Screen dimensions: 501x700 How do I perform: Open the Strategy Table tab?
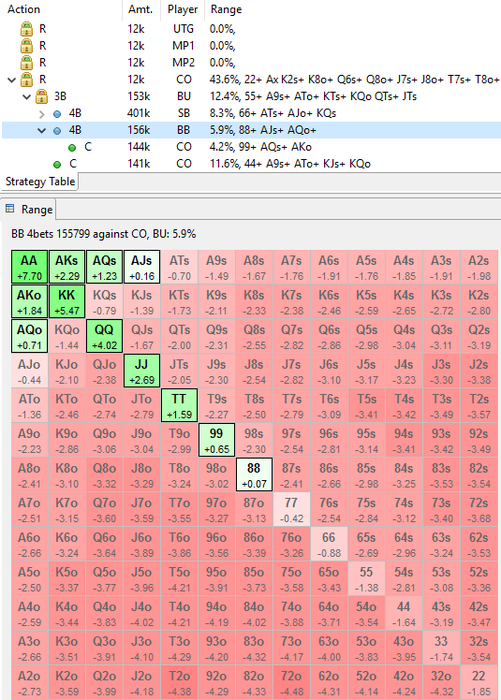(x=40, y=182)
